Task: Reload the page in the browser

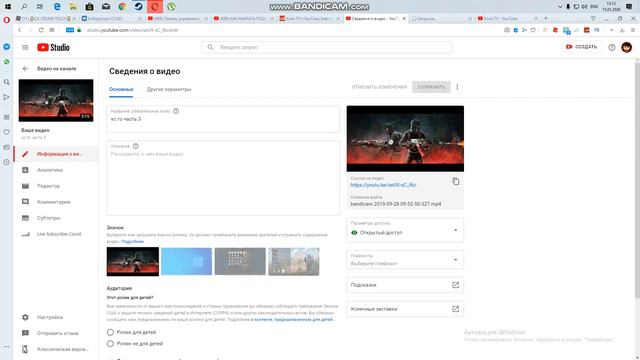Action: [x=41, y=30]
